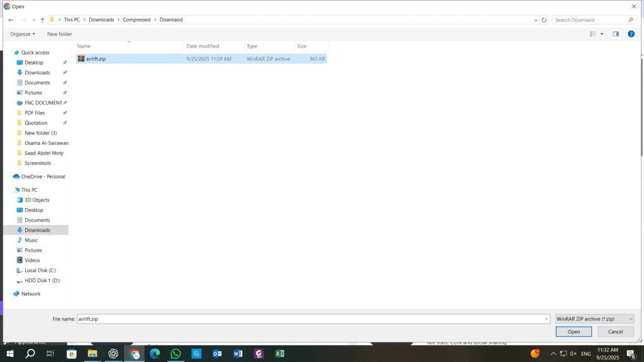Navigate to Downloads breadcrumb
This screenshot has height=362, width=644.
pyautogui.click(x=101, y=19)
